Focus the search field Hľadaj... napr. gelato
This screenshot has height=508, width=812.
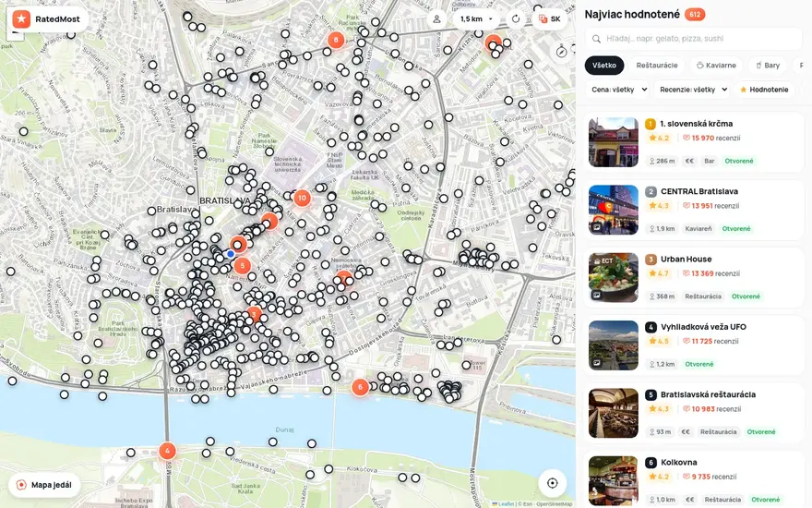(694, 39)
